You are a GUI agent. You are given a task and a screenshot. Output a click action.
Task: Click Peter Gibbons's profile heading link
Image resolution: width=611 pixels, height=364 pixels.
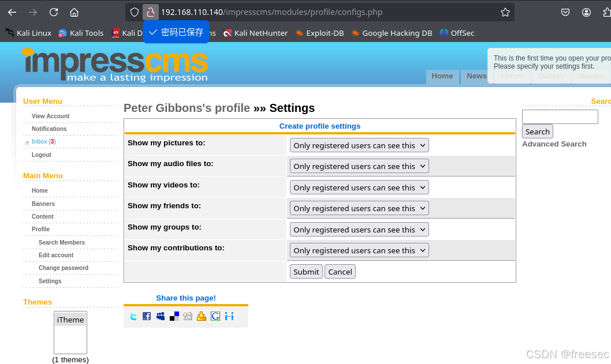tap(187, 108)
